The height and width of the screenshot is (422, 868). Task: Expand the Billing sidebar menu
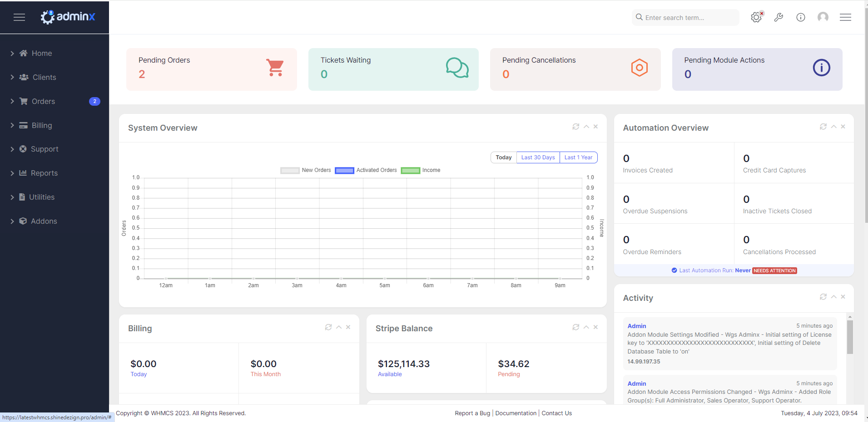(x=41, y=125)
